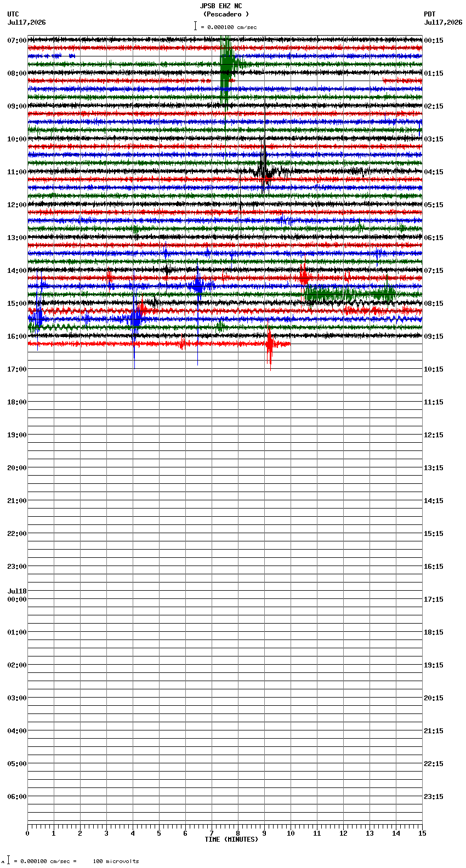The width and height of the screenshot is (466, 868).
Task: Click the Jul17,2026 date under PDT
Action: click(x=443, y=22)
